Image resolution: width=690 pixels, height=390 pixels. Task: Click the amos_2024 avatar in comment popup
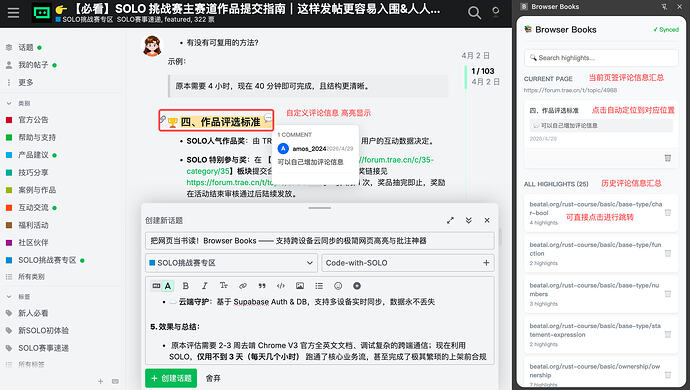[x=283, y=148]
